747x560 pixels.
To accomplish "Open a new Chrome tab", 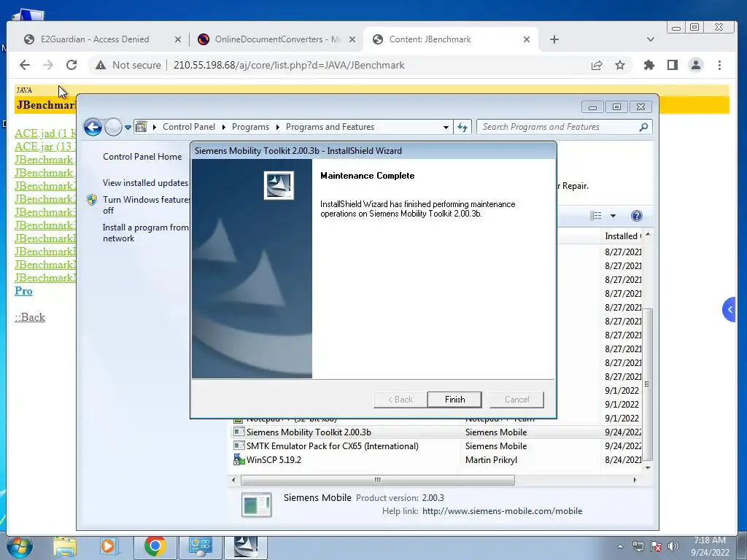I will (554, 39).
